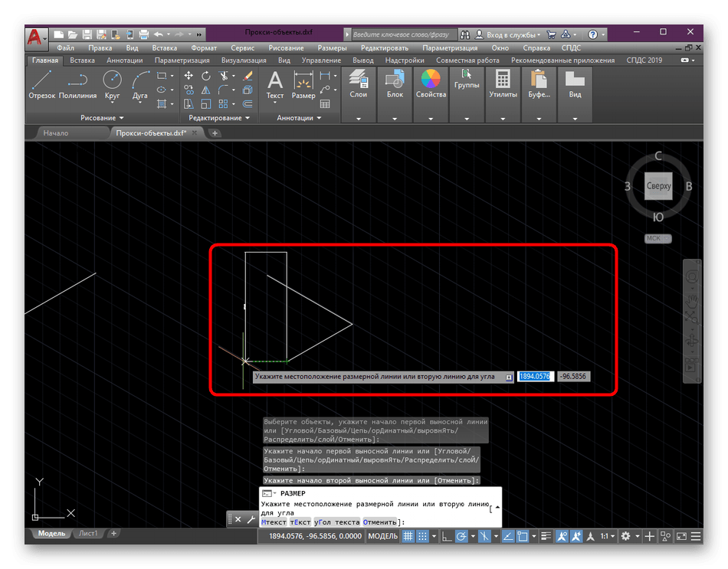Toggle snap mode in status bar
The width and height of the screenshot is (728, 569).
click(x=422, y=537)
